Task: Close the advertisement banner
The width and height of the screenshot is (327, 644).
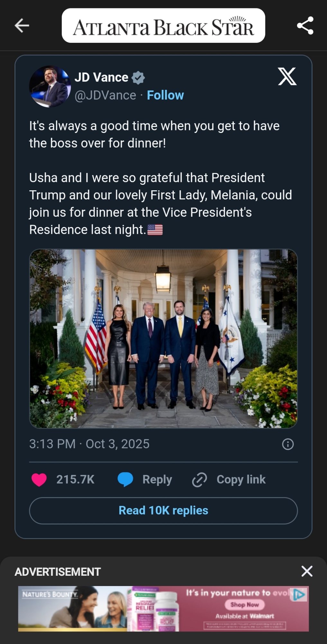Action: 307,571
